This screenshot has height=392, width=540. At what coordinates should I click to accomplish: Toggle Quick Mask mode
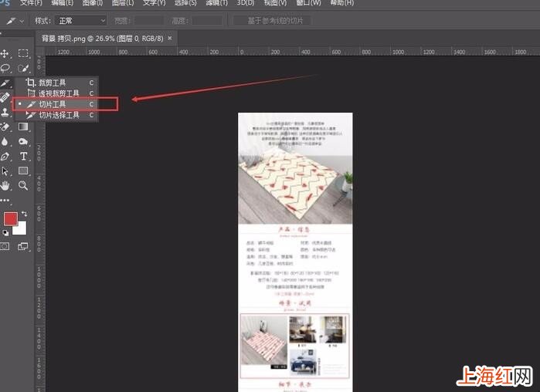tap(5, 246)
